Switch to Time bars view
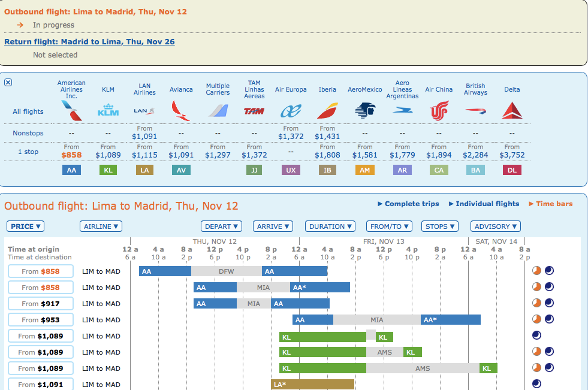Image resolution: width=588 pixels, height=390 pixels. (550, 204)
